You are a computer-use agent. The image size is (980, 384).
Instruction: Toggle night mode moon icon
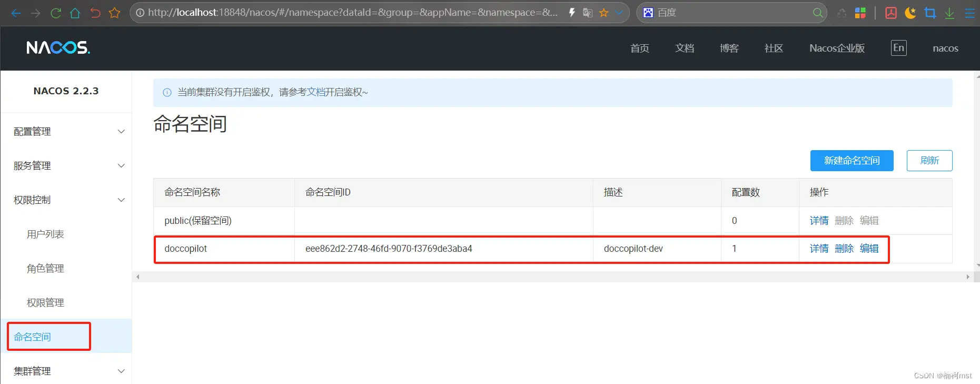pos(910,13)
